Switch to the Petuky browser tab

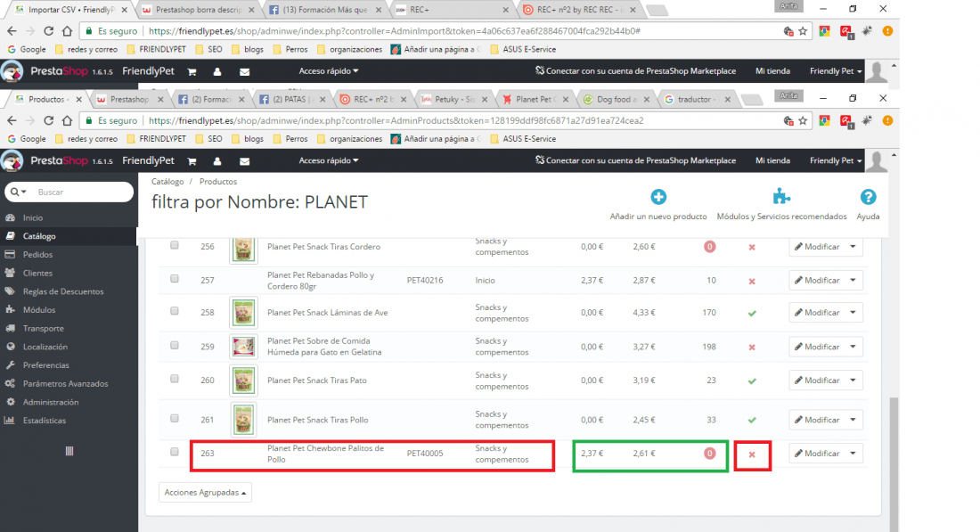pyautogui.click(x=453, y=100)
